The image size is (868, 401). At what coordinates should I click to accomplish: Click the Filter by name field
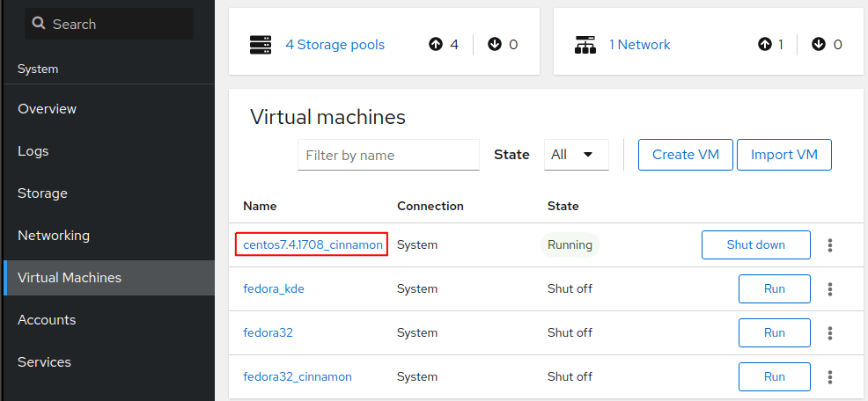pyautogui.click(x=388, y=155)
